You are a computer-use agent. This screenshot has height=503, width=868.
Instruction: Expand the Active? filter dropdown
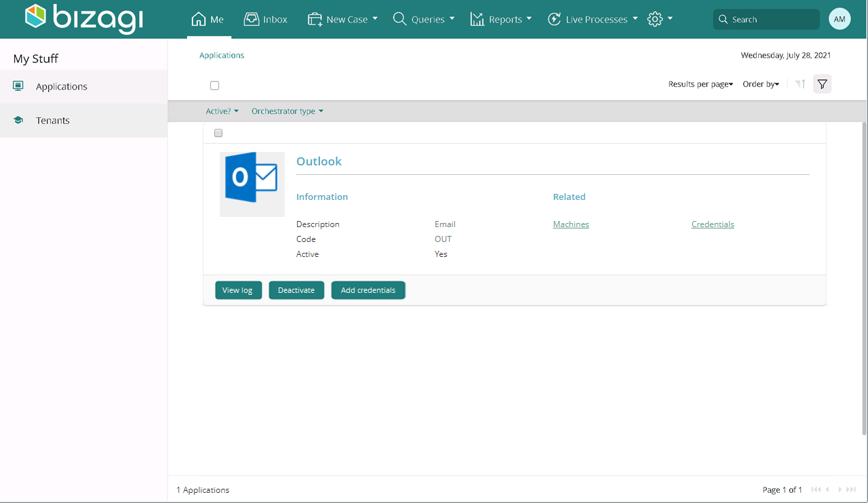coord(222,111)
